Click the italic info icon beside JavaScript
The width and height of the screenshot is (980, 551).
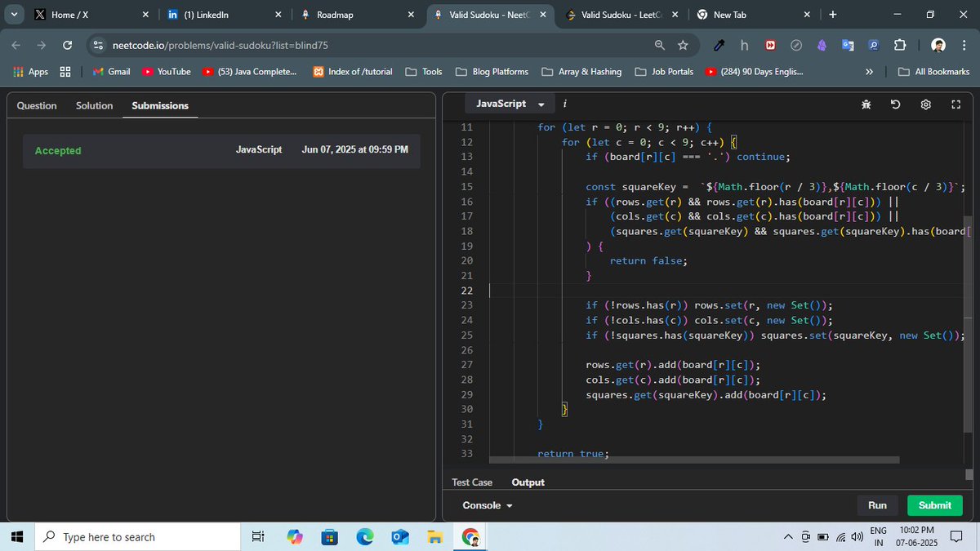(x=564, y=104)
